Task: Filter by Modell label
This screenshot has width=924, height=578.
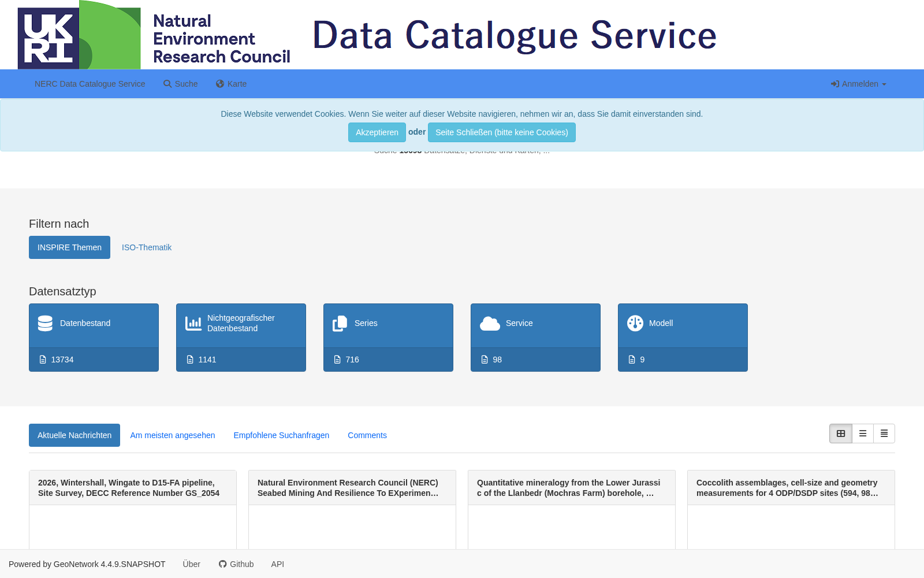Action: (661, 323)
